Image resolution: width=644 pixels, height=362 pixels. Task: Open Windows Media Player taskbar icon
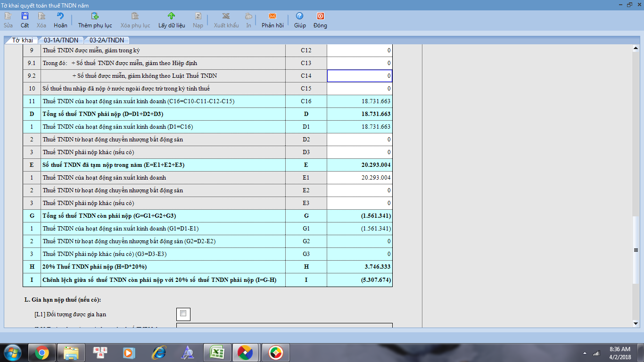coord(130,352)
